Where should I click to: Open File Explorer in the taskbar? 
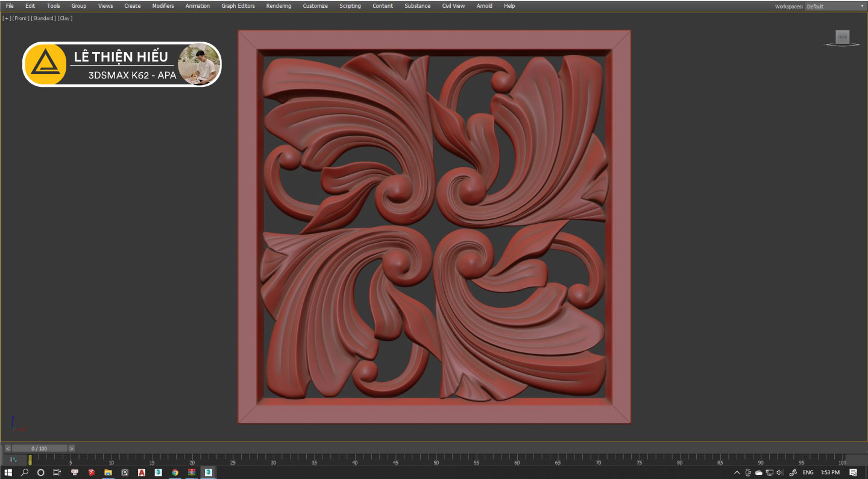click(x=108, y=472)
